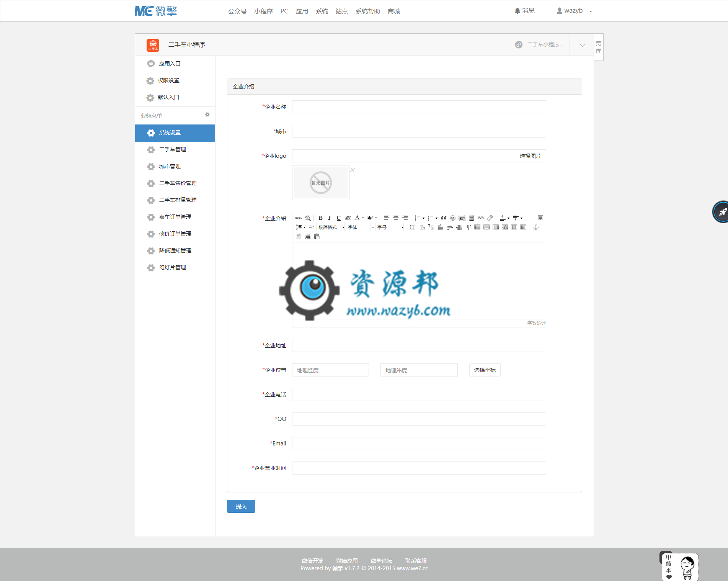Open the wazyb user menu
Screen dimensions: 728x581
[574, 11]
